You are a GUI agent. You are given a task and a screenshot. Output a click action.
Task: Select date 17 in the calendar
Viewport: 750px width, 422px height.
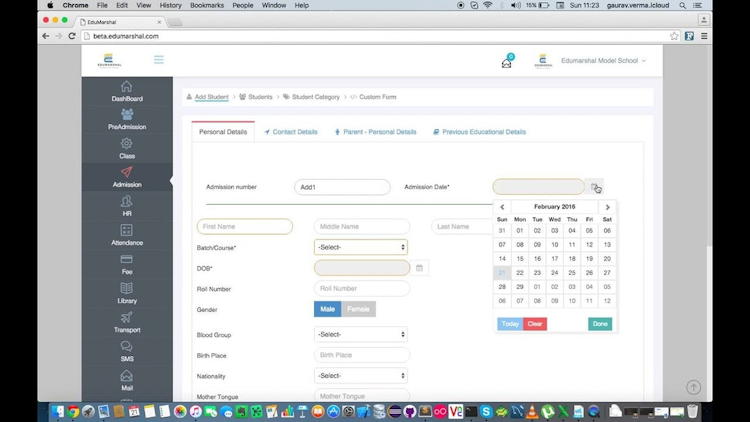point(554,259)
